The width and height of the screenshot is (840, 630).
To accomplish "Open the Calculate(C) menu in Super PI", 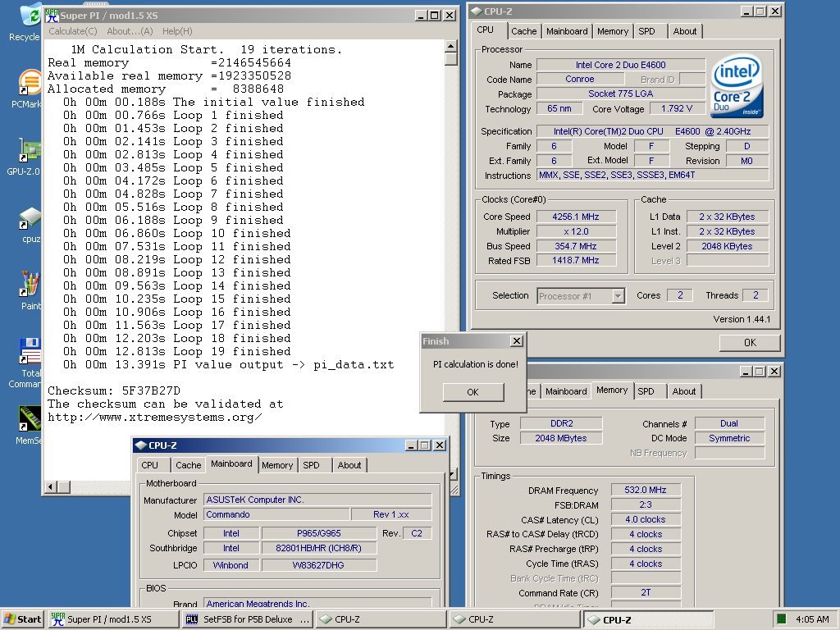I will pos(73,31).
